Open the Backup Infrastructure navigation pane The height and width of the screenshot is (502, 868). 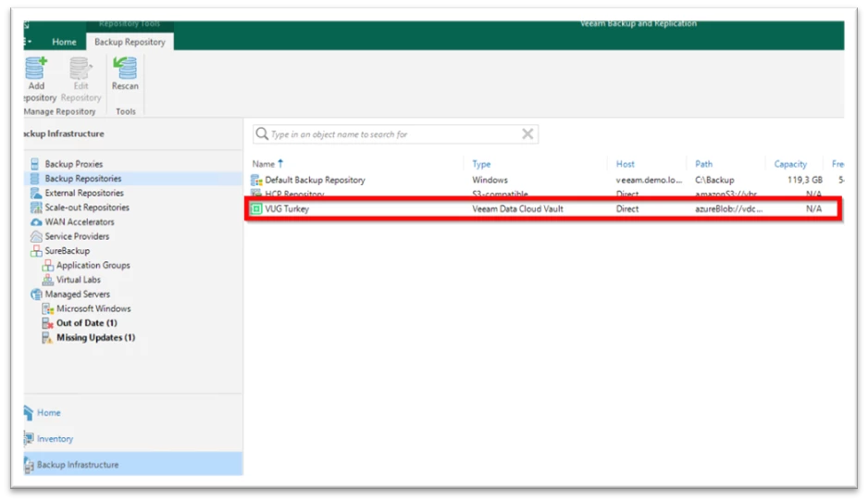(x=133, y=464)
